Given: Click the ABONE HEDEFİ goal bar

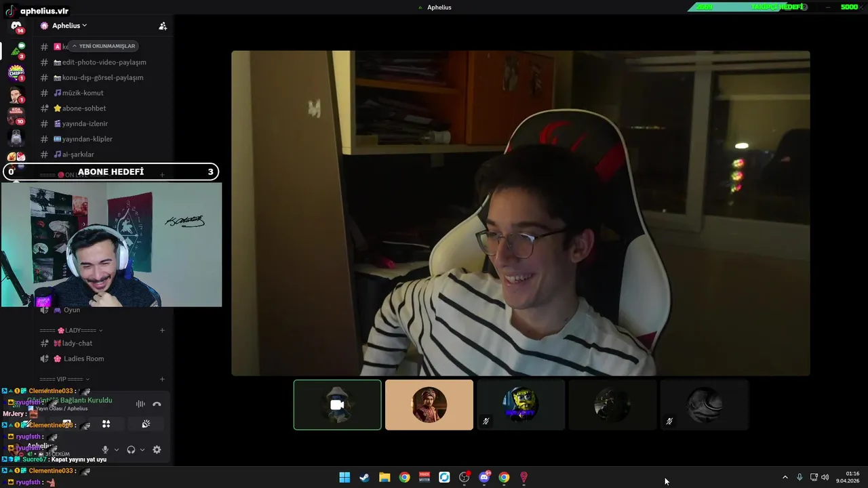Looking at the screenshot, I should [x=111, y=171].
